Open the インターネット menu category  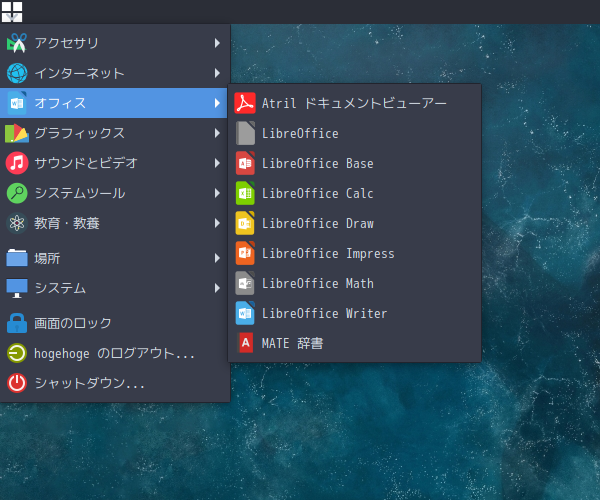(114, 73)
